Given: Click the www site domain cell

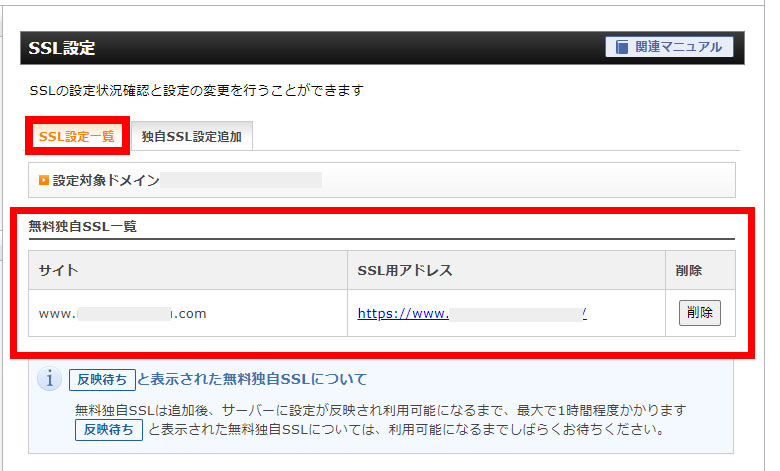Looking at the screenshot, I should (122, 313).
